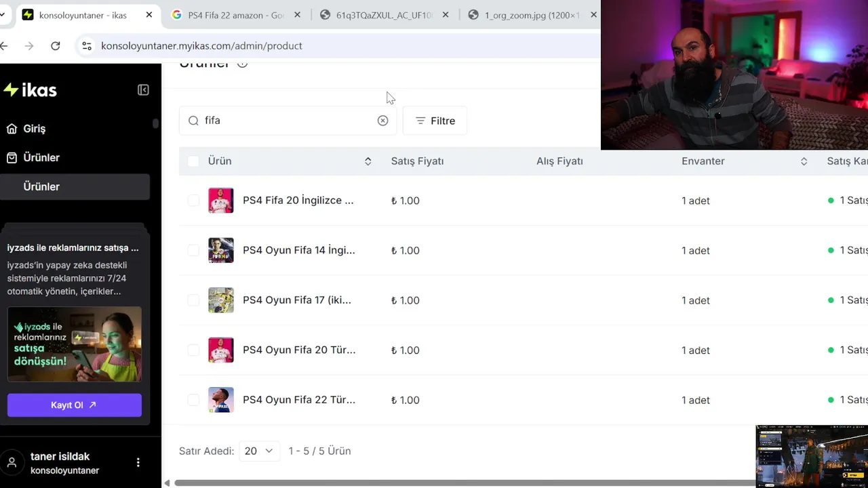Click the user avatar icon for taner isildak
This screenshot has width=868, height=488.
[x=12, y=463]
